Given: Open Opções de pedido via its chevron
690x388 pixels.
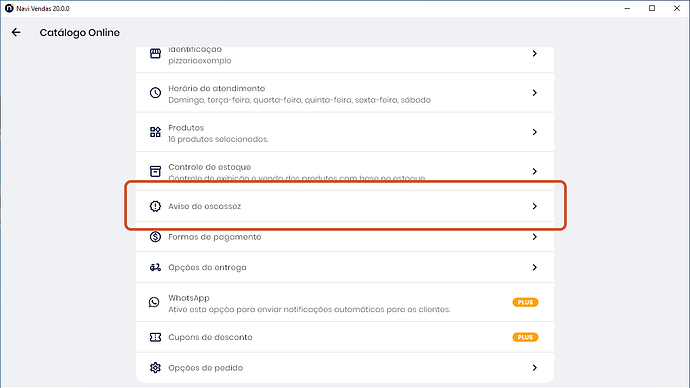Looking at the screenshot, I should (535, 368).
